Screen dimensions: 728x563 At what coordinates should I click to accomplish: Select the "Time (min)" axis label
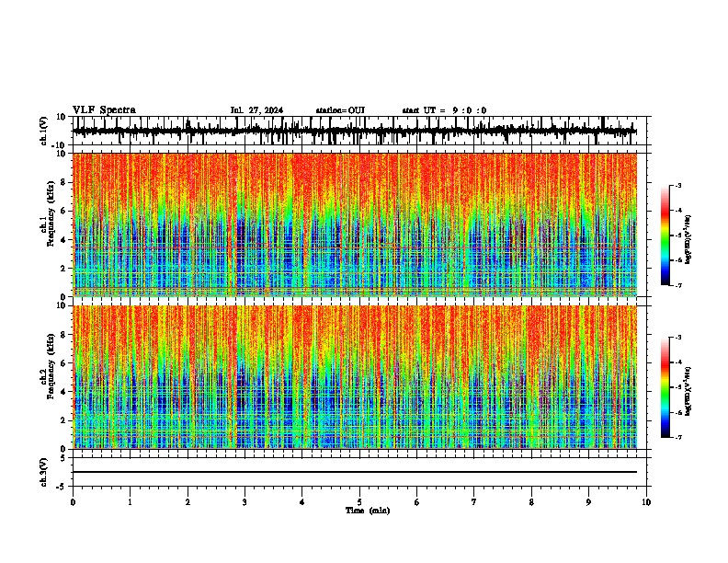[x=368, y=511]
